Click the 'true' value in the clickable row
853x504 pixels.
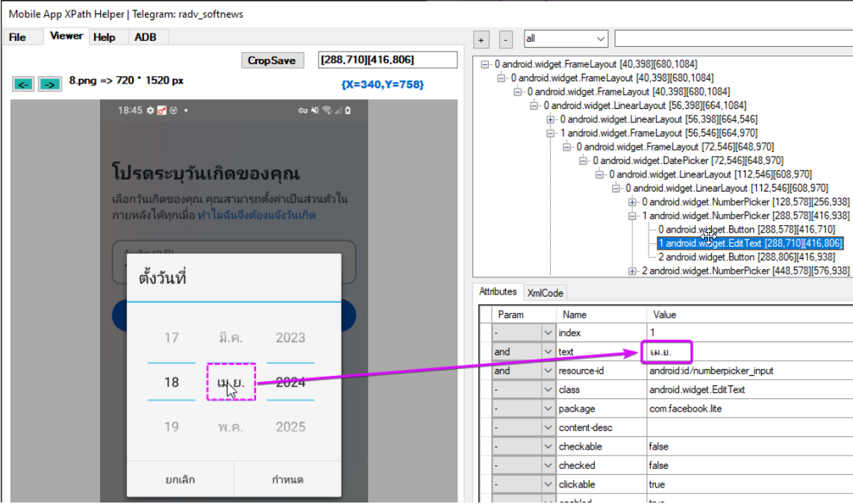657,485
